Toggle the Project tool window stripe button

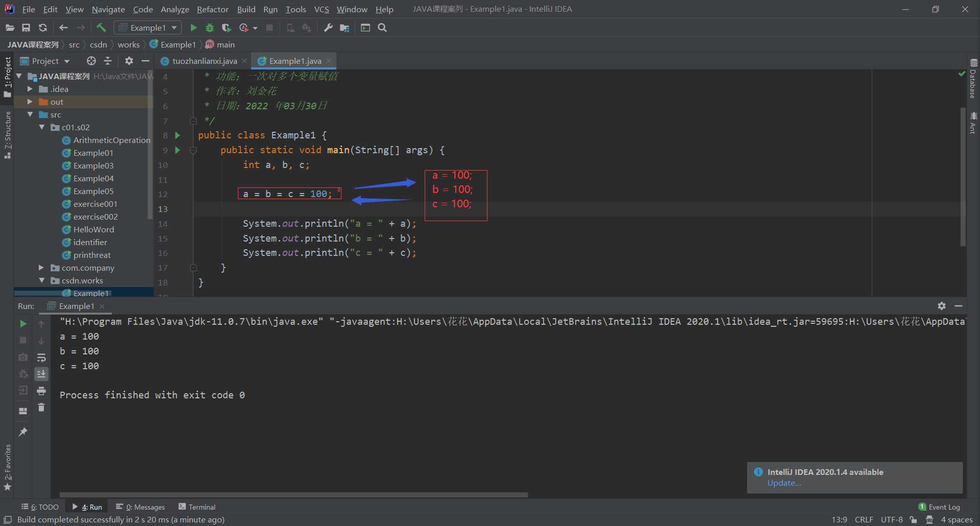click(8, 77)
